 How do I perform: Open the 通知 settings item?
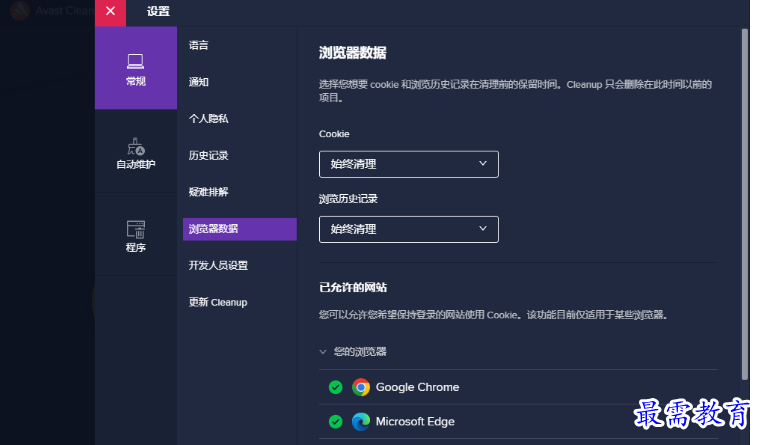[199, 82]
